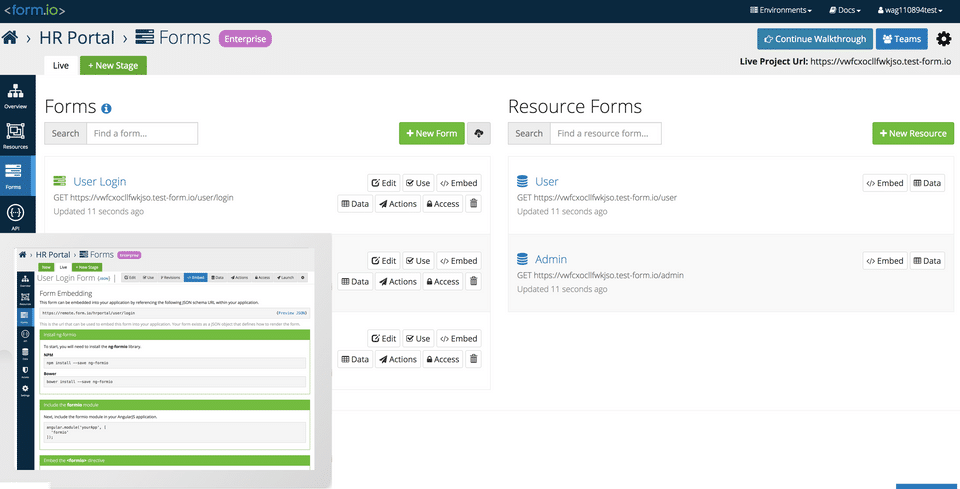Screen dimensions: 960x489
Task: Switch to the Live stage tab
Action: (x=60, y=65)
